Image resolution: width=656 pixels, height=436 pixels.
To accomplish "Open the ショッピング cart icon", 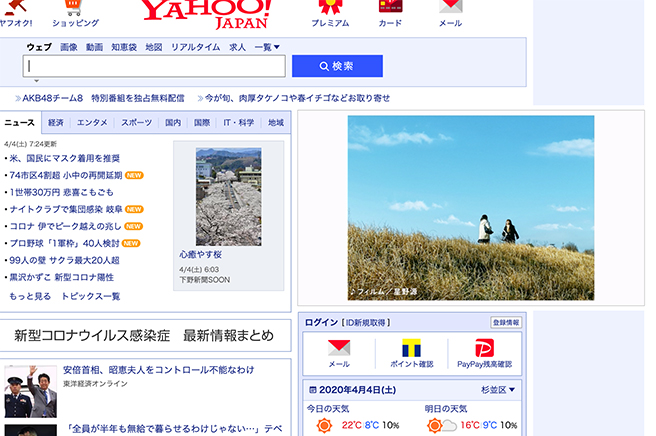I will (74, 7).
